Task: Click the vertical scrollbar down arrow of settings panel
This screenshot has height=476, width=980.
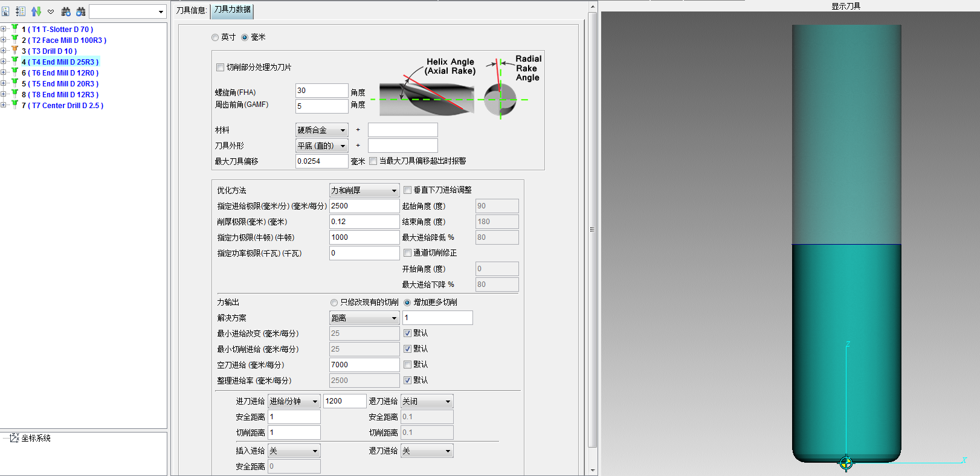Action: coord(592,470)
